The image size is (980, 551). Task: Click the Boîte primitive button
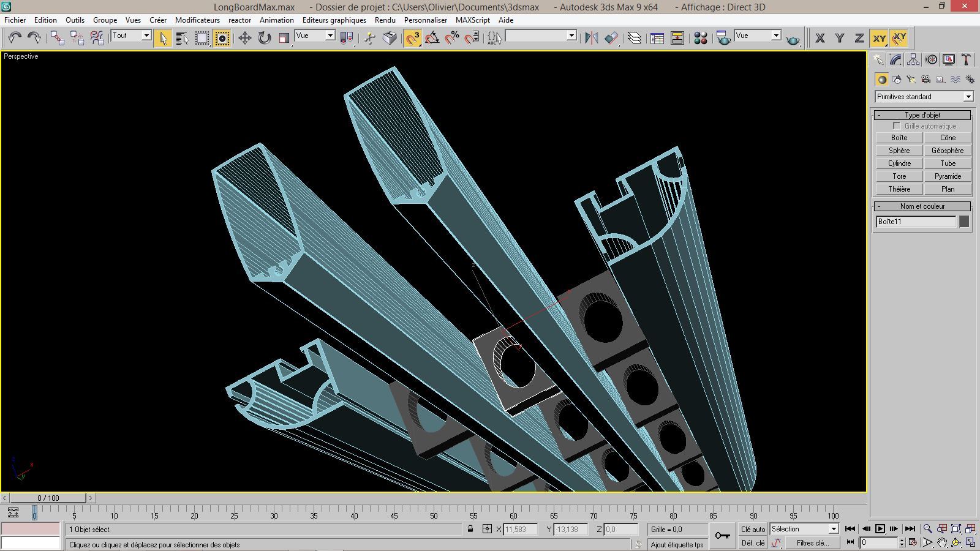point(898,137)
